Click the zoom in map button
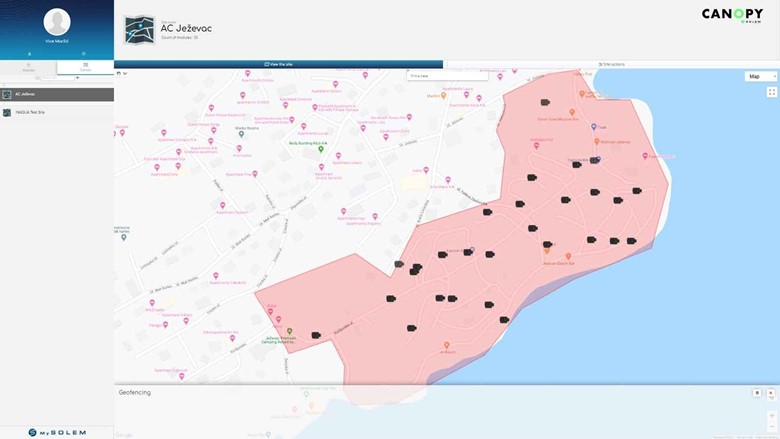Viewport: 780px width, 439px height. coord(771,414)
